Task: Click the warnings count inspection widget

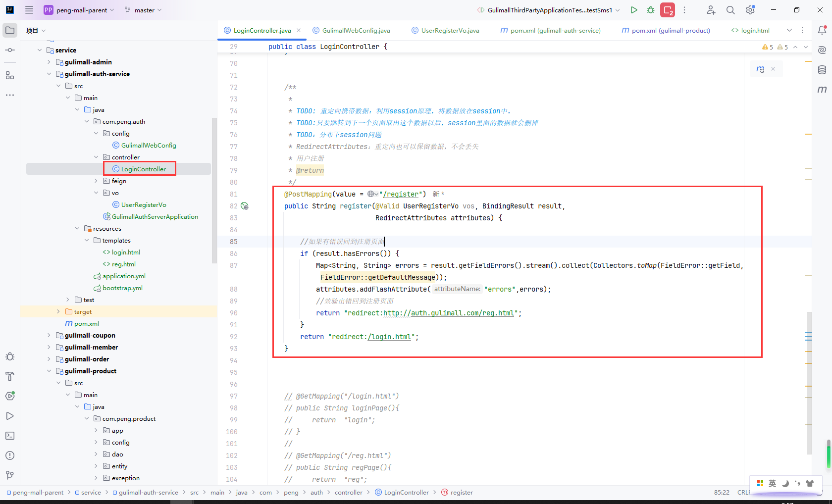Action: [x=775, y=47]
